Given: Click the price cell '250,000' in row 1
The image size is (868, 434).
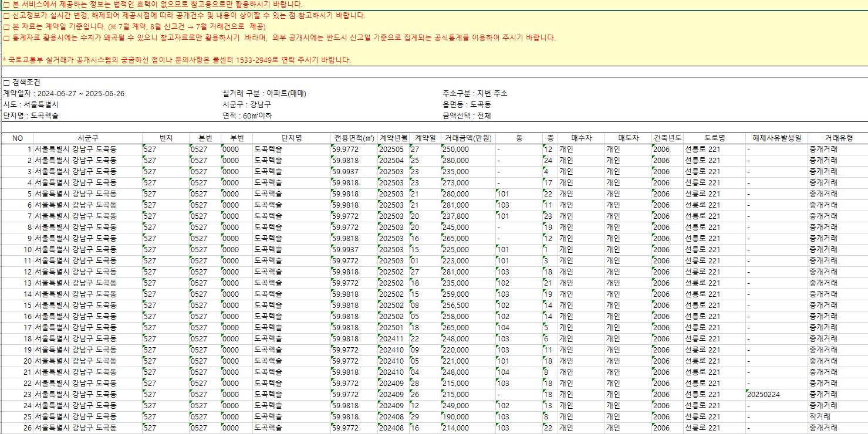Looking at the screenshot, I should [x=468, y=150].
